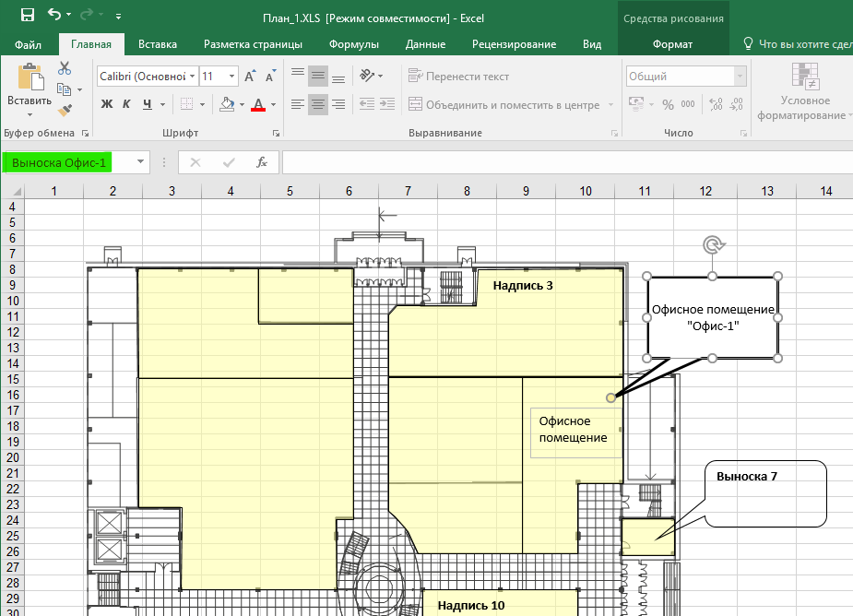853x616 pixels.
Task: Toggle bold formatting (Ж)
Action: click(106, 104)
